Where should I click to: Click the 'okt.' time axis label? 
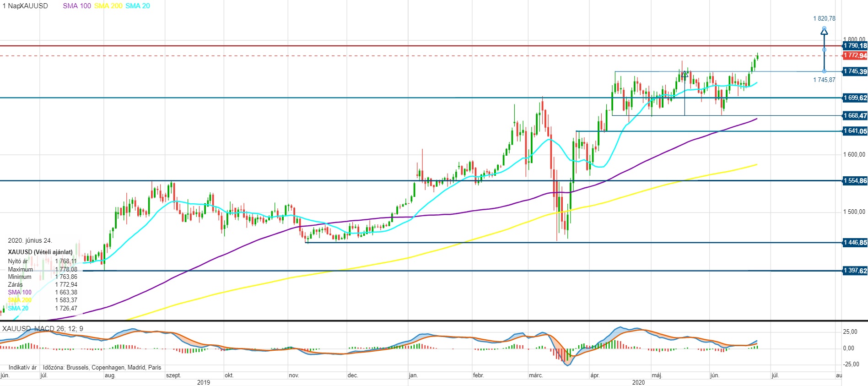tap(229, 375)
